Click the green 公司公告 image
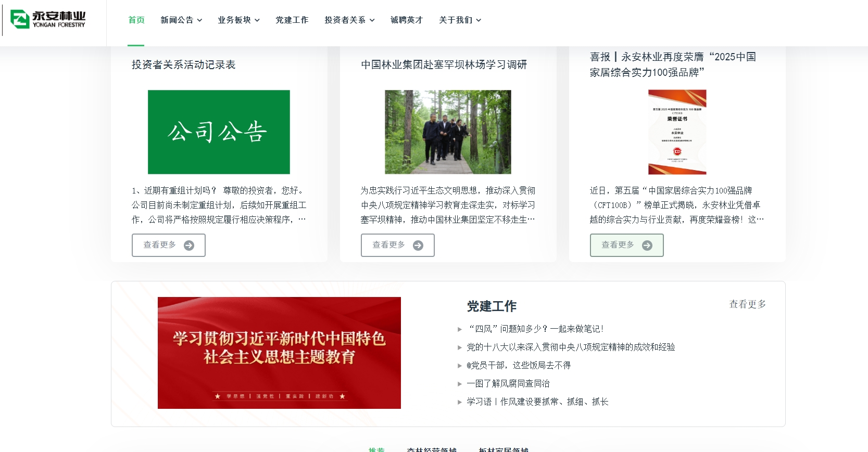The width and height of the screenshot is (868, 452). [x=219, y=132]
